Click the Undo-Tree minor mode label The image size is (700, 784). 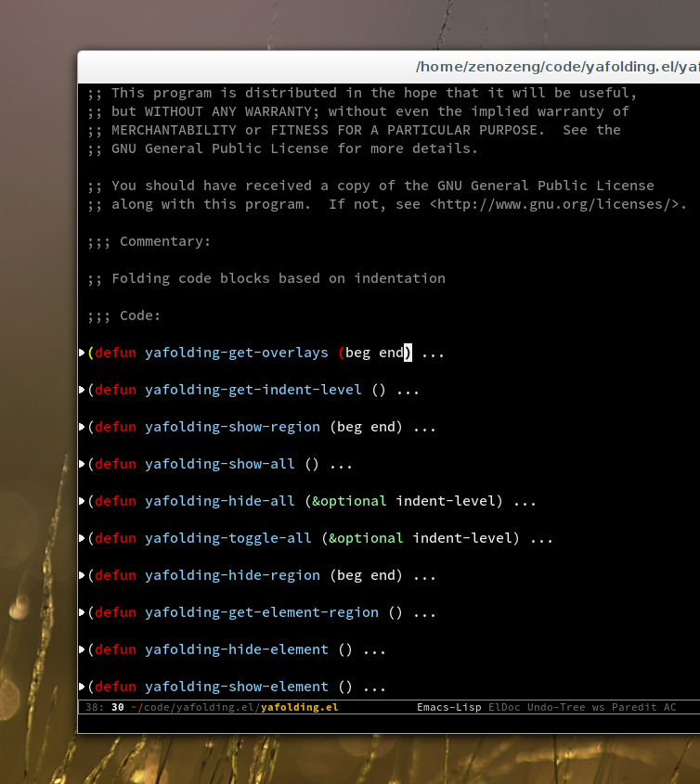pos(556,708)
